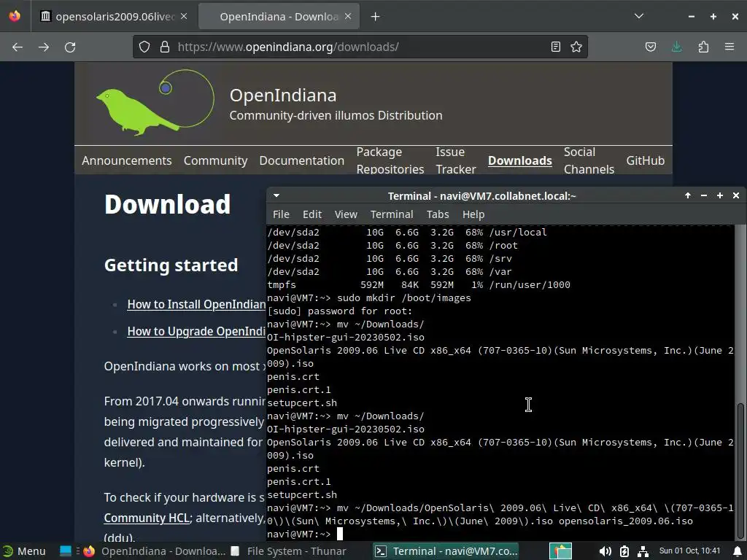Open Social Channels nav link
The height and width of the screenshot is (560, 747).
pyautogui.click(x=589, y=160)
